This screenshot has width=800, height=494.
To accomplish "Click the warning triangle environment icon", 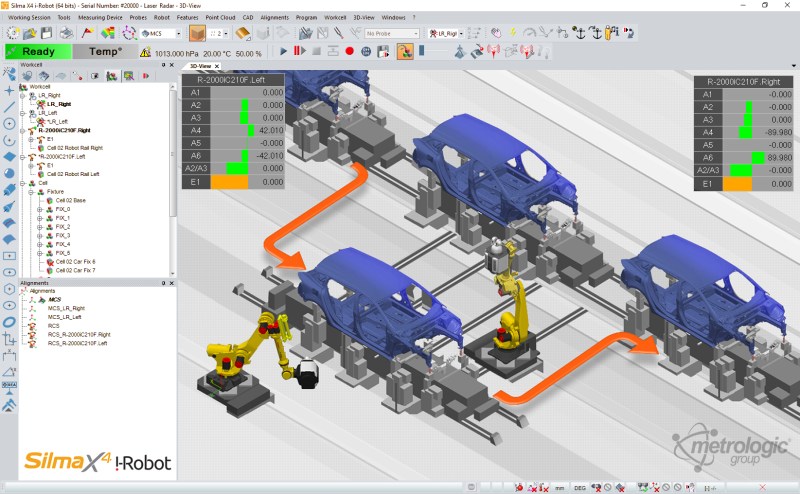I will tap(145, 52).
